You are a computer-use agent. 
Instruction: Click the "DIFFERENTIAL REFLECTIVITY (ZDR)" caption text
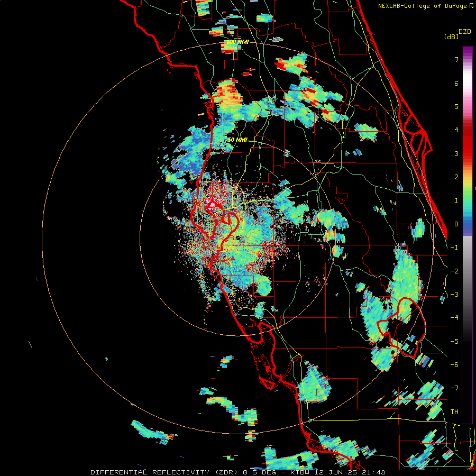tap(165, 472)
